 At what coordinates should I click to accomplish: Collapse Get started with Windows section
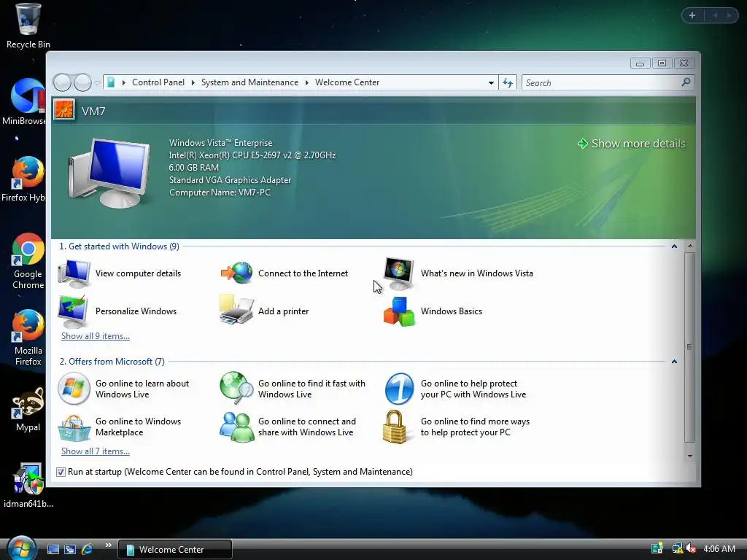674,246
